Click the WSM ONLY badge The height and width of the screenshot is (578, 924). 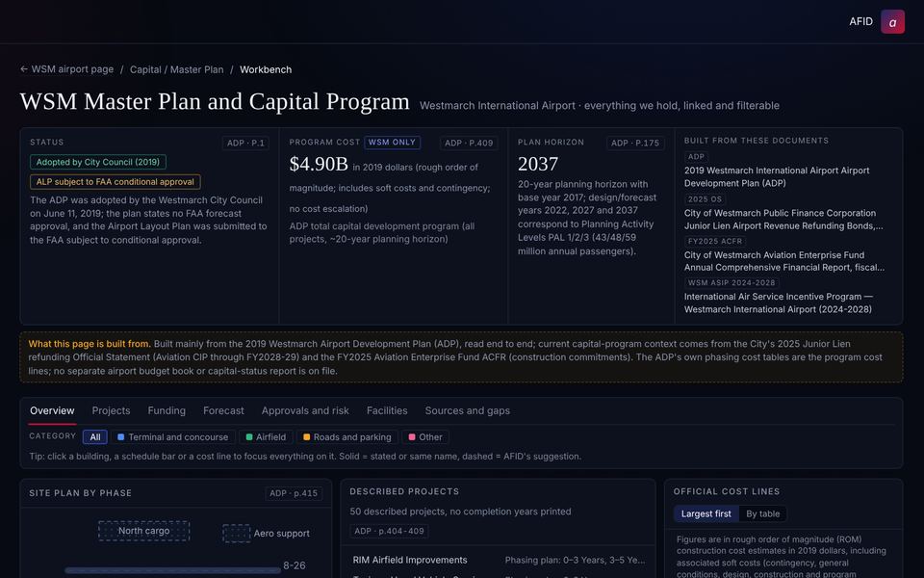click(x=392, y=143)
